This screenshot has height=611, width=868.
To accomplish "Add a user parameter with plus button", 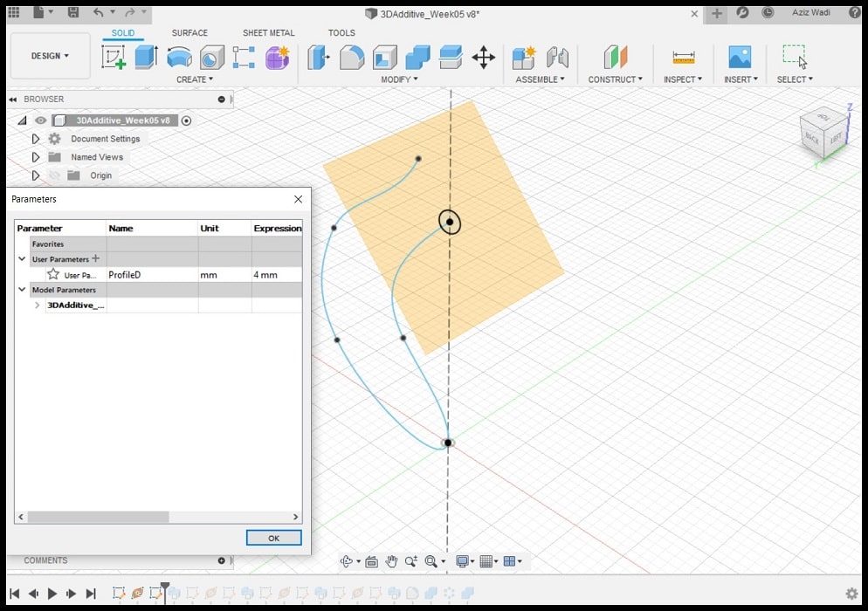I will pyautogui.click(x=96, y=258).
